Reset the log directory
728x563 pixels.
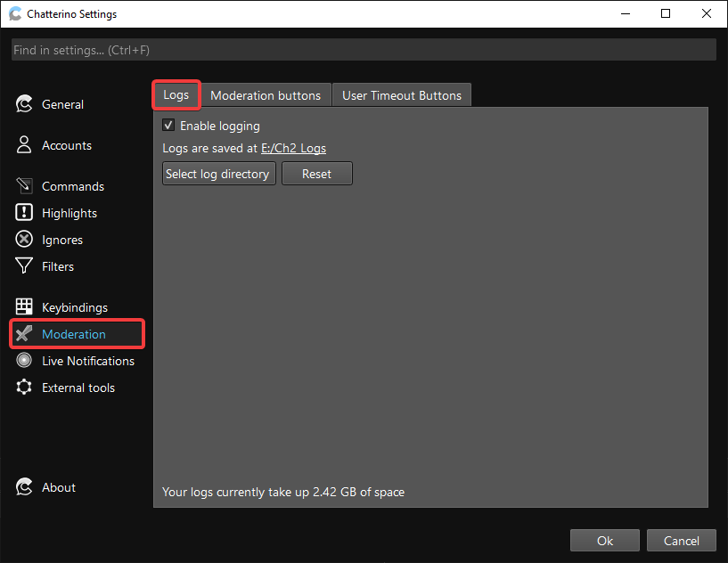pyautogui.click(x=316, y=174)
